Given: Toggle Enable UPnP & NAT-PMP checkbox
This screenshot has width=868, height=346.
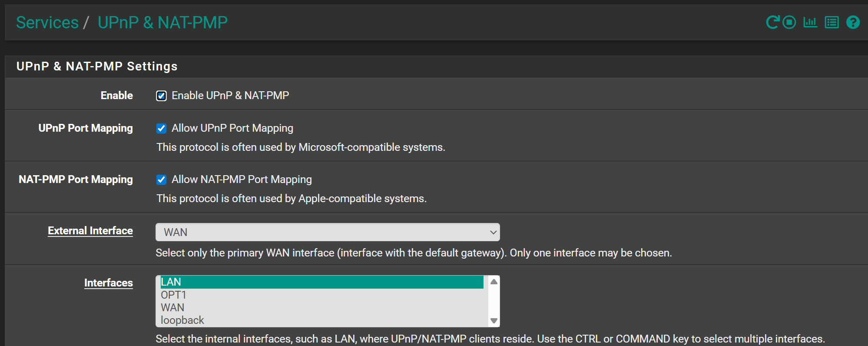Looking at the screenshot, I should [161, 96].
